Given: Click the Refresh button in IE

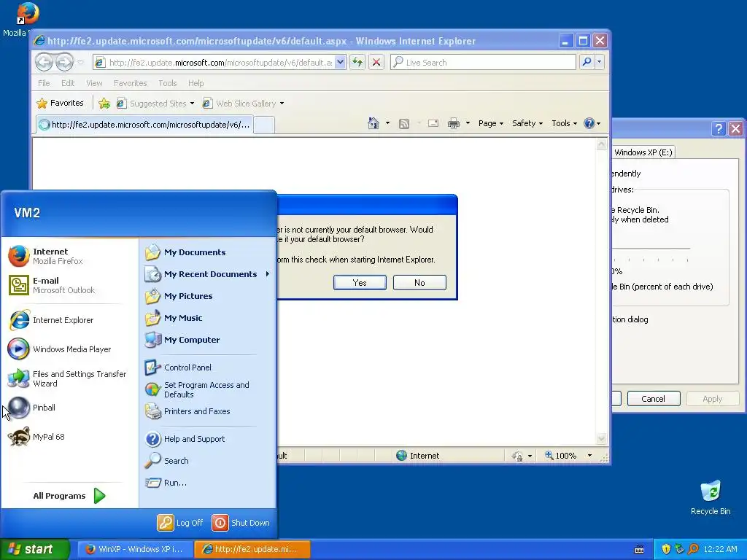Looking at the screenshot, I should tap(357, 63).
